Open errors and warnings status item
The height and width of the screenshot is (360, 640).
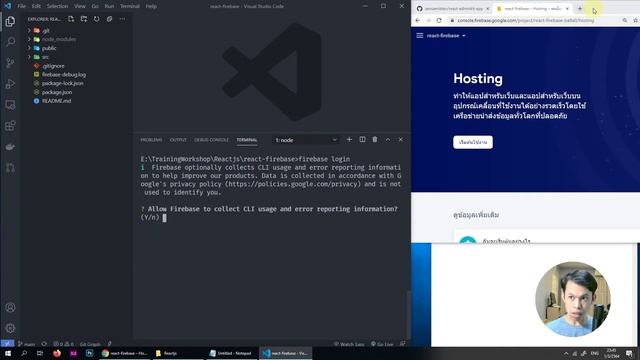point(64,344)
